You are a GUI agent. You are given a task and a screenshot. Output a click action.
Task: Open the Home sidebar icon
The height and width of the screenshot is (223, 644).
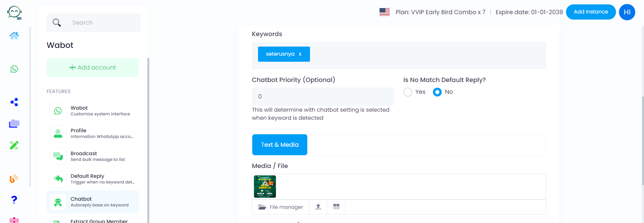tap(14, 35)
